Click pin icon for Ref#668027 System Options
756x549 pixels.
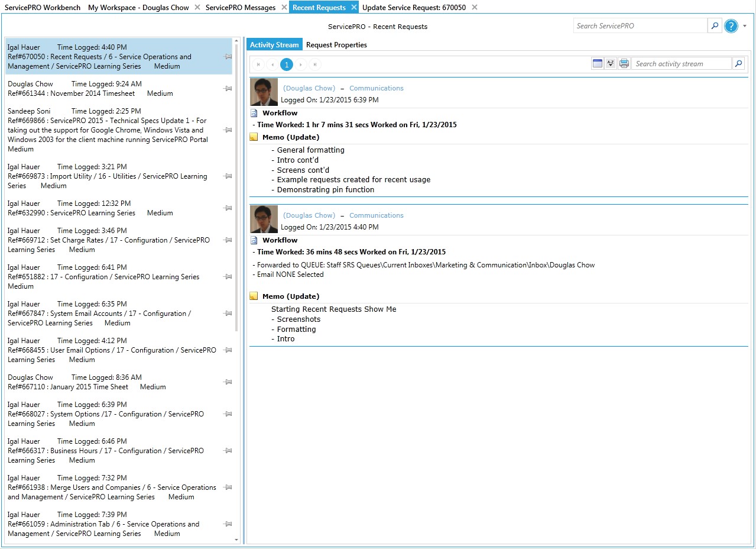tap(228, 414)
